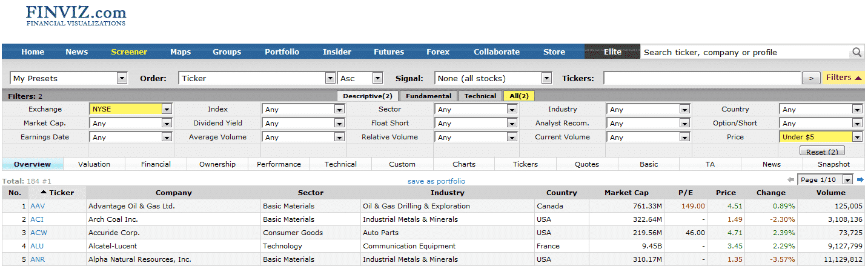
Task: Open the Store menu item
Action: click(554, 52)
